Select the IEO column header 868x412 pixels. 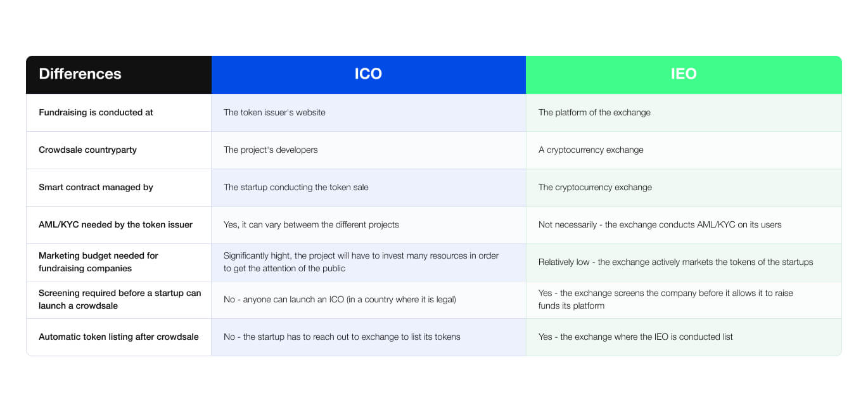pyautogui.click(x=684, y=74)
